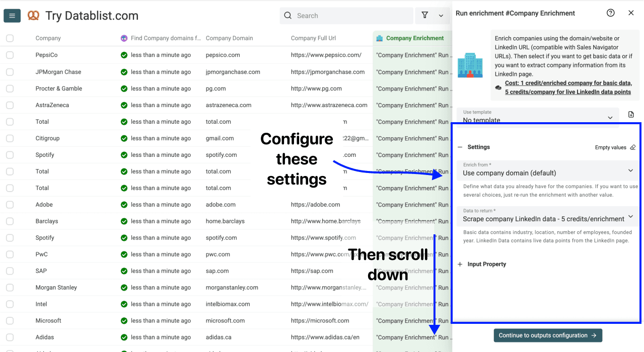Click the building illustration in the enrichment panel
The width and height of the screenshot is (644, 352).
(470, 65)
